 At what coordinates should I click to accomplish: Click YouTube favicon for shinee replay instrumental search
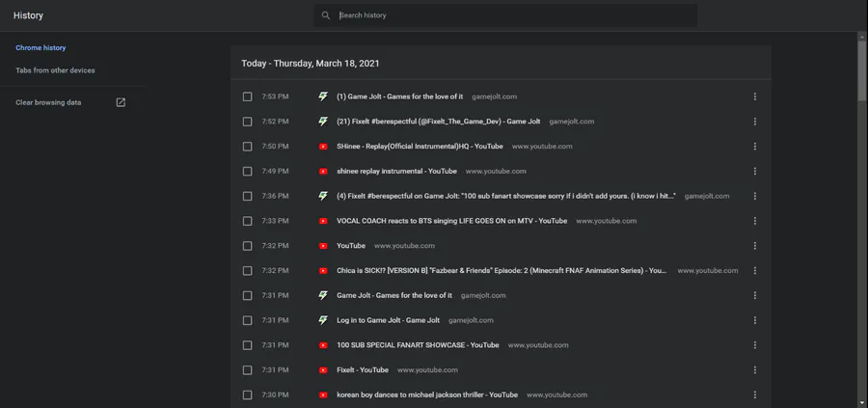click(323, 171)
